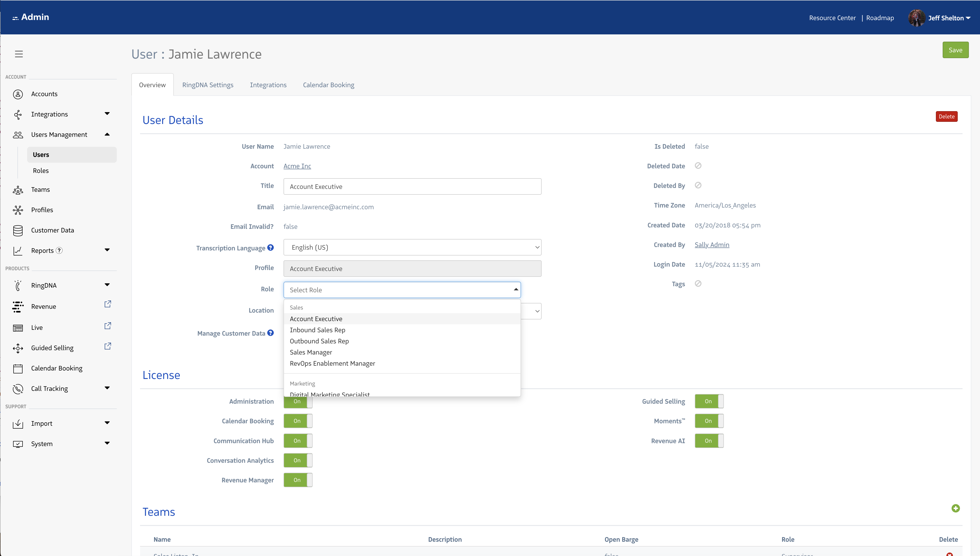Screen dimensions: 980x556
Task: Select Sales Manager from the role list
Action: point(311,352)
